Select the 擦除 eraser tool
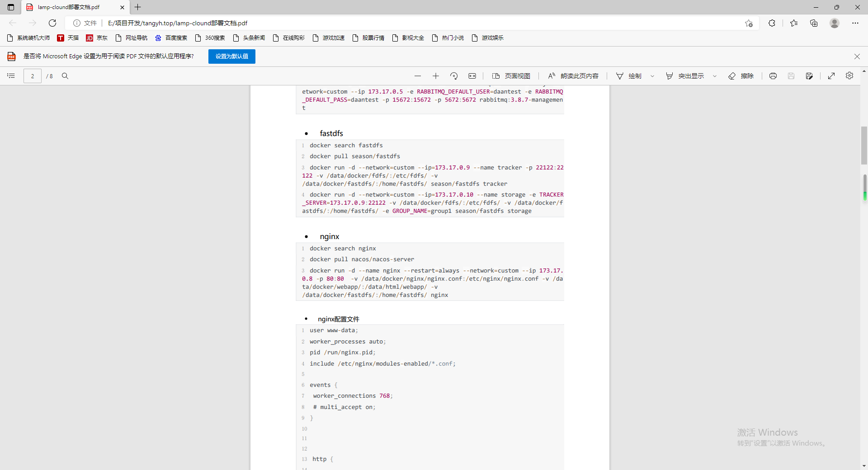This screenshot has height=470, width=868. pyautogui.click(x=741, y=76)
